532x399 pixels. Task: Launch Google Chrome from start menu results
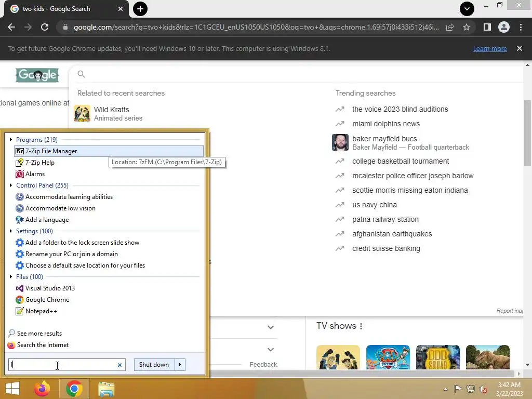[47, 300]
